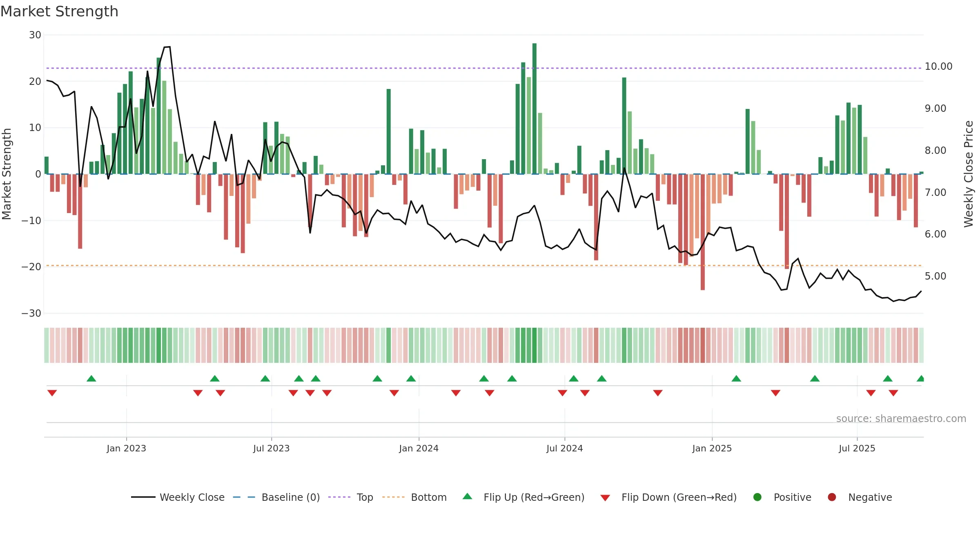Toggle the Negative legend label
The height and width of the screenshot is (551, 980).
pyautogui.click(x=870, y=497)
